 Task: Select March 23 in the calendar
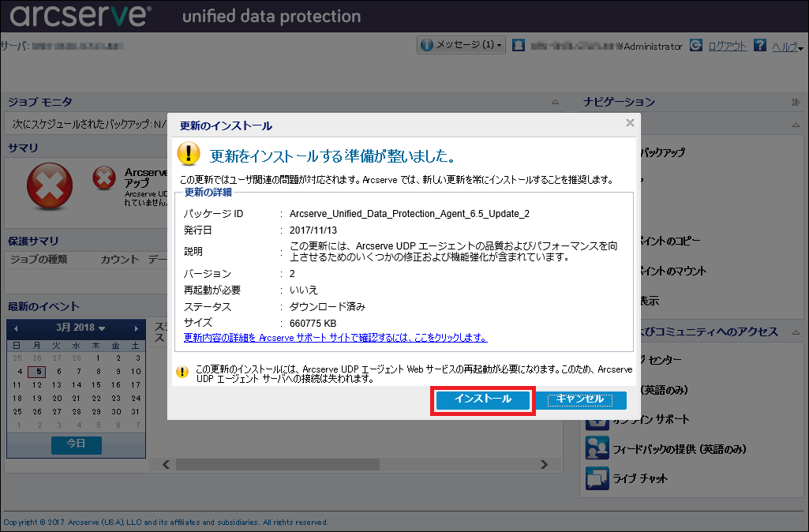(116, 399)
